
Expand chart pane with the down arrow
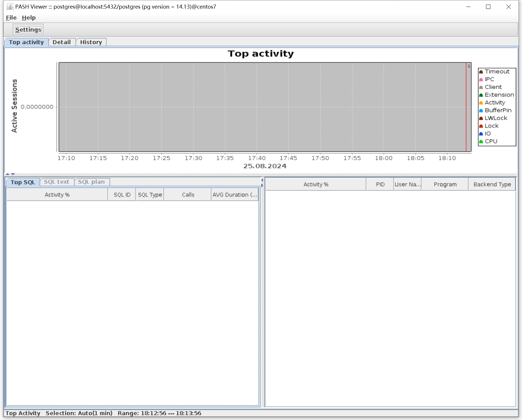point(13,174)
